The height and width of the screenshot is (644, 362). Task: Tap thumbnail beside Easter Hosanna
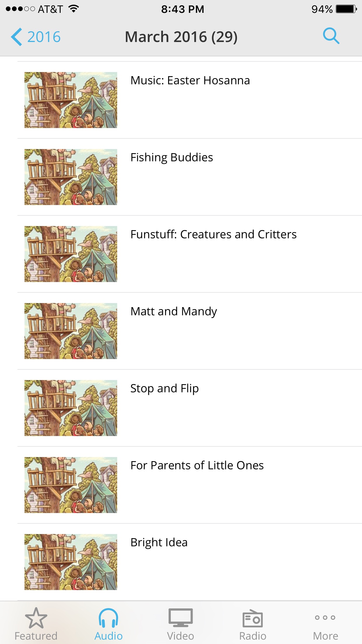[71, 100]
